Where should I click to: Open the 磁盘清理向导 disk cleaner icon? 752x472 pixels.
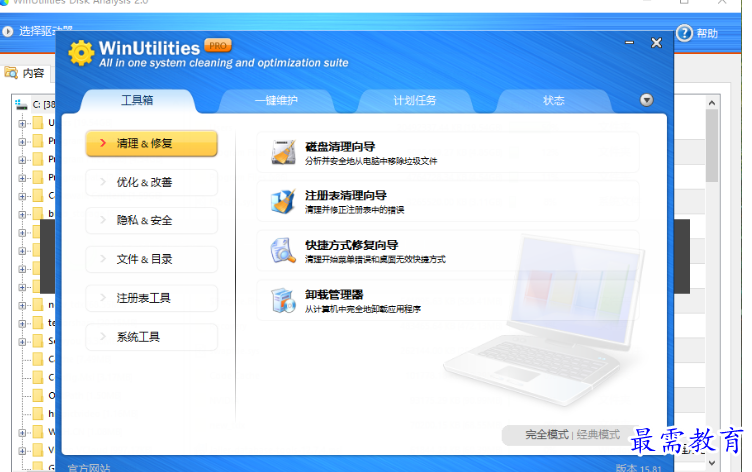[x=283, y=153]
